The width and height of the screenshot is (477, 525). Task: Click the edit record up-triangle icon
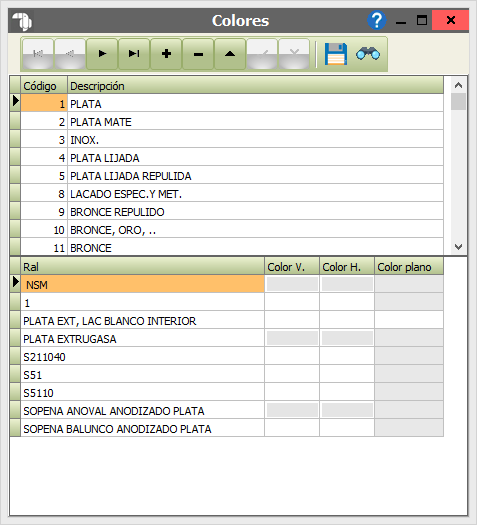coord(230,54)
